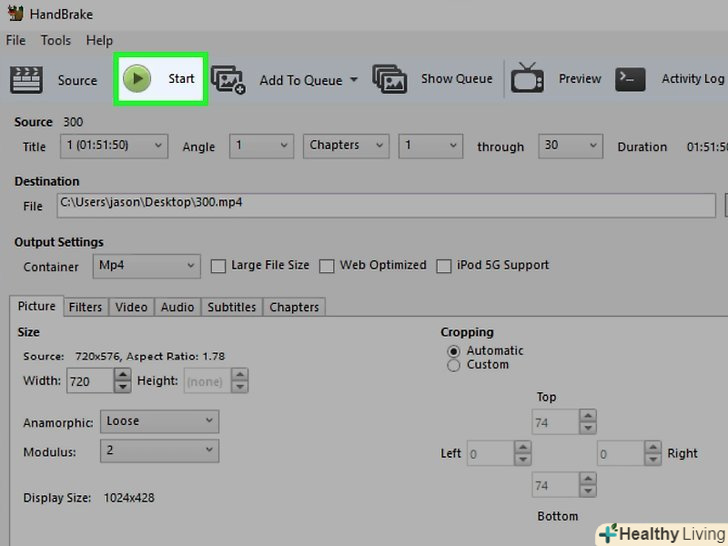Switch to the Audio tab
The height and width of the screenshot is (546, 728).
[177, 307]
